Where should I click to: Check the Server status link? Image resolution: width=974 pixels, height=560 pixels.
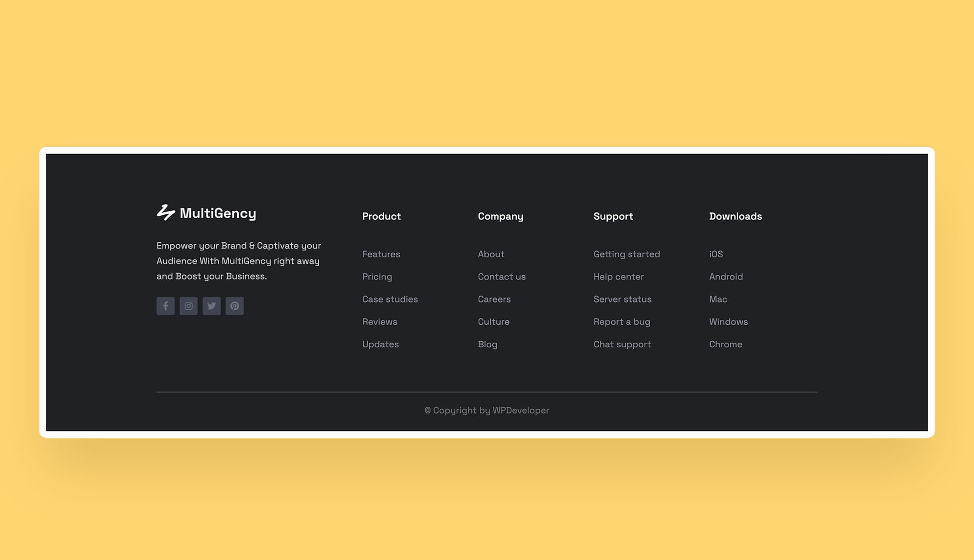pyautogui.click(x=622, y=299)
